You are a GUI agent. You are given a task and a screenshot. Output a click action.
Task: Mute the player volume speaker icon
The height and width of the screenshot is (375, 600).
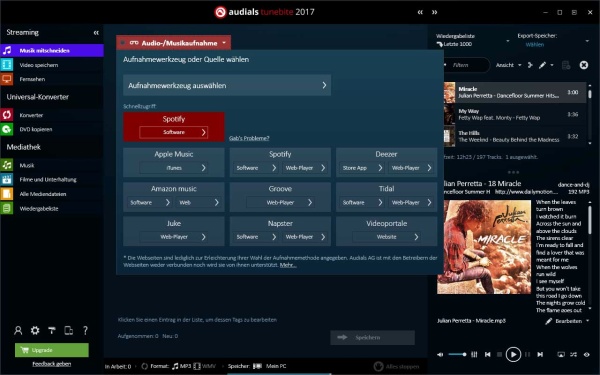click(x=440, y=354)
